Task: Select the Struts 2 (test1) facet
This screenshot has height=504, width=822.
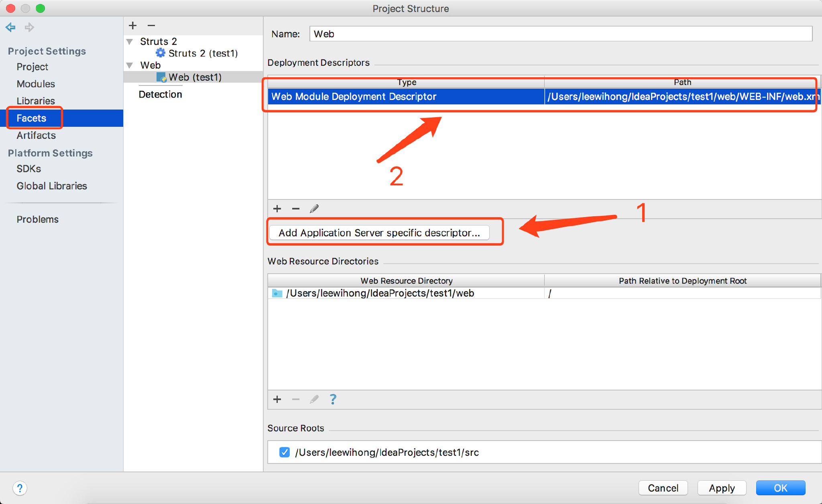Action: point(203,53)
